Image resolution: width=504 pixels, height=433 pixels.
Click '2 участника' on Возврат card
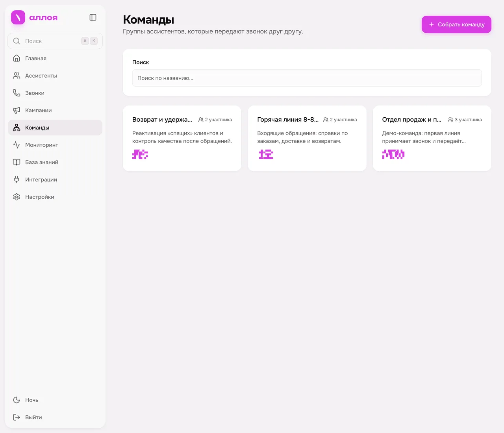pyautogui.click(x=219, y=120)
